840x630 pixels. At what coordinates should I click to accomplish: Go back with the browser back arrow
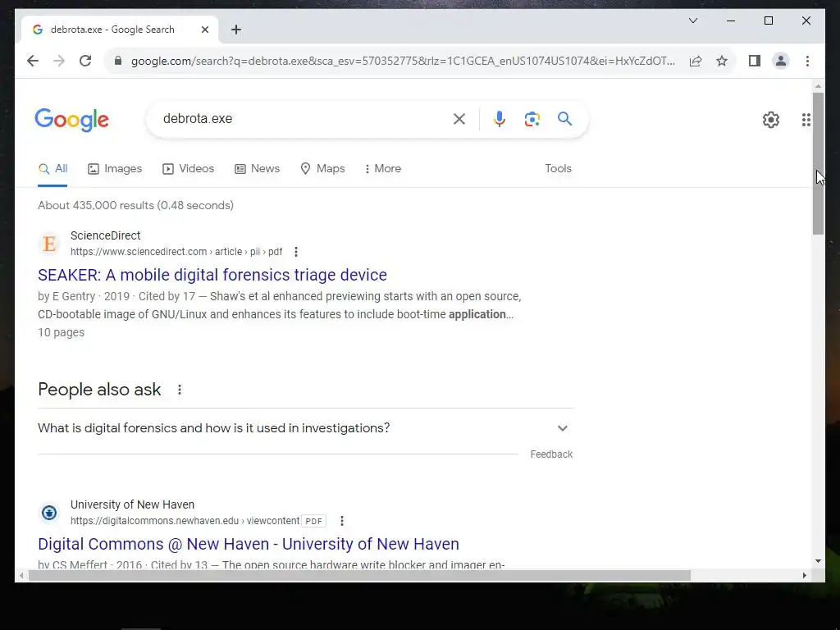click(x=33, y=61)
